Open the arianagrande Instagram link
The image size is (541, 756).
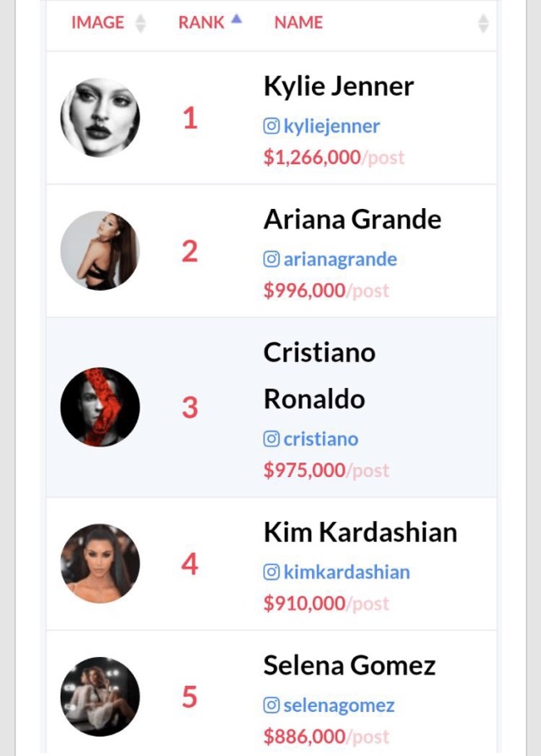[x=340, y=260]
